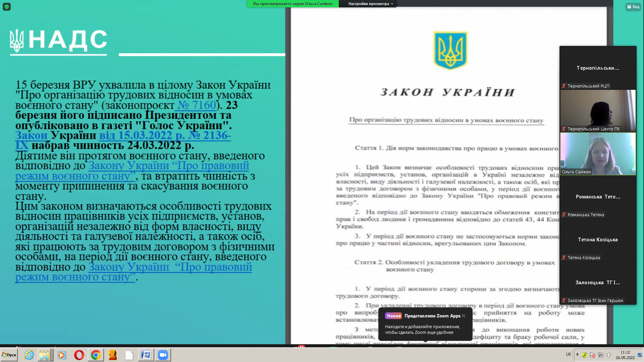Open від 15.03.2022 р. № 2136- link
Viewport: 644px width, 362px height.
[165, 135]
